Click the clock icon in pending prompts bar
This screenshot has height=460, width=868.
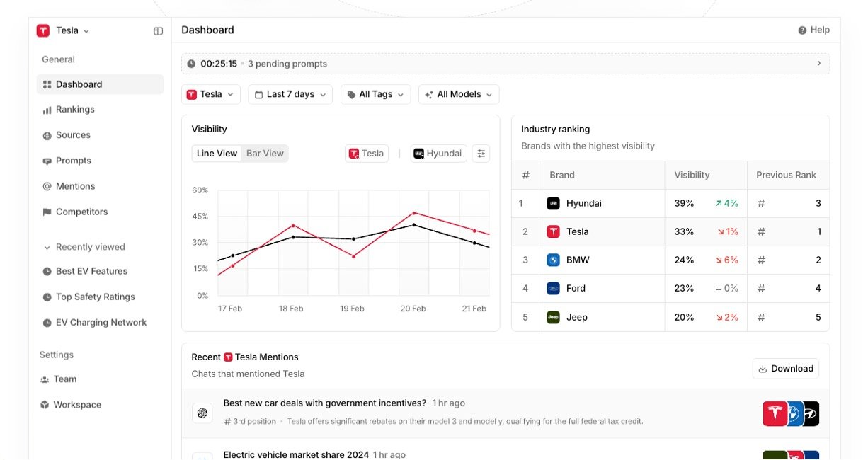coord(191,64)
